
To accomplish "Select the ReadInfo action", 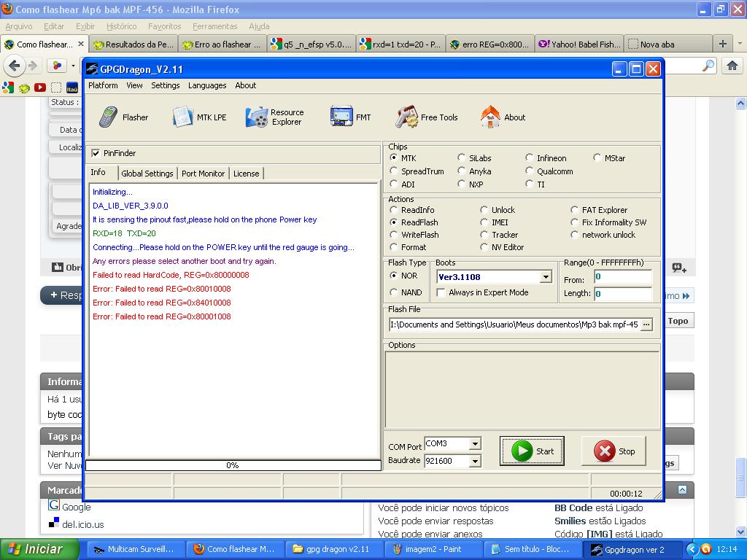I will coord(393,209).
